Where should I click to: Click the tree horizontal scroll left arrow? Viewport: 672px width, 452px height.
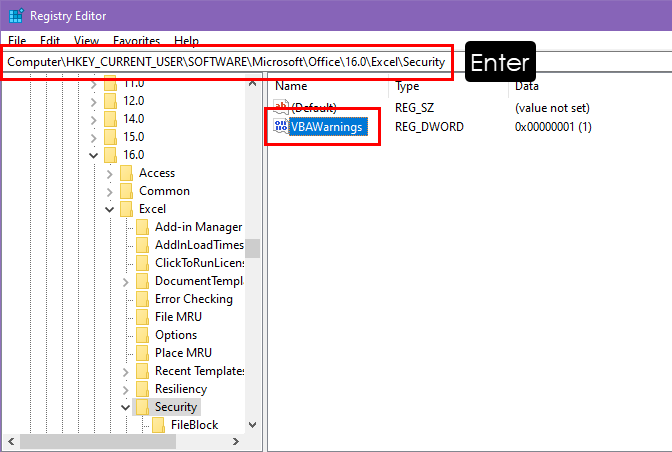[11, 441]
